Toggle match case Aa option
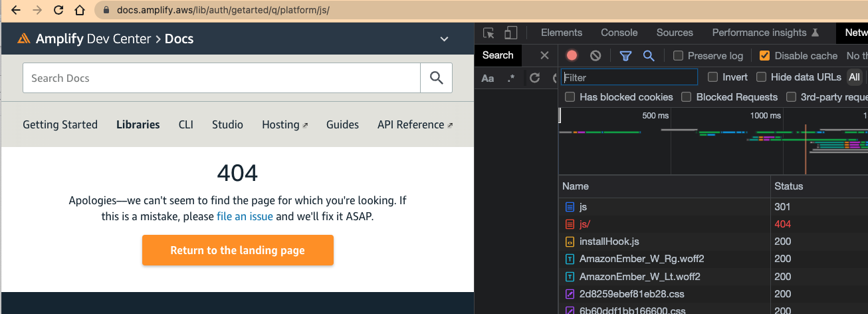 tap(488, 78)
